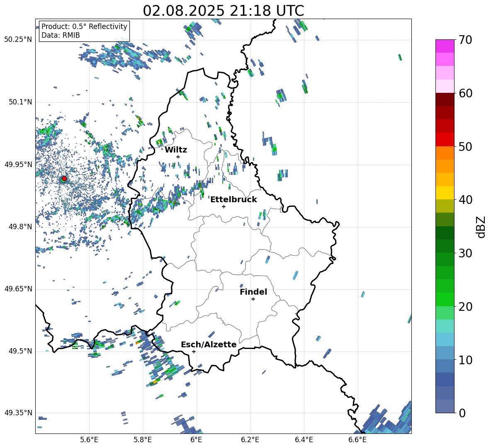This screenshot has height=448, width=491.
Task: Click the Wiltz city label
Action: 176,150
